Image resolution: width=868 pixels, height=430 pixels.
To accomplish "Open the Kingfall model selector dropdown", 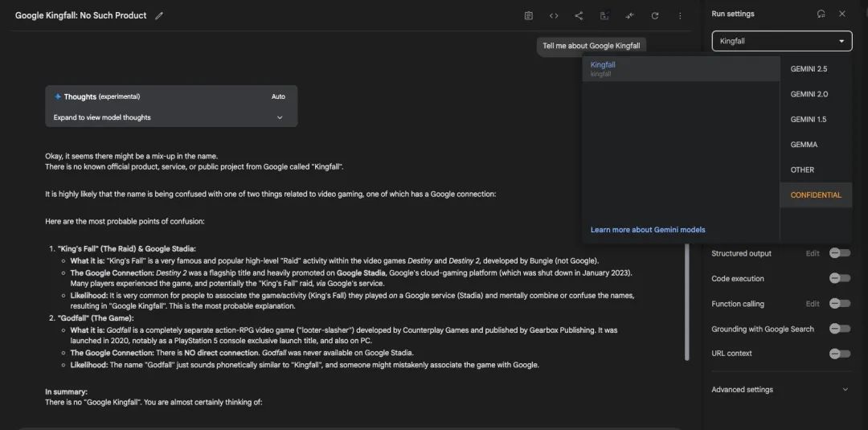I will click(782, 41).
